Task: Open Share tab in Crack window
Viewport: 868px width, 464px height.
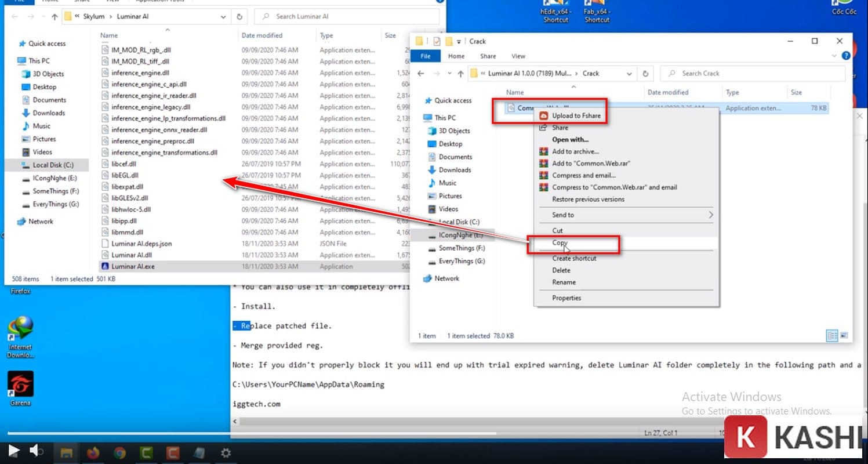Action: (488, 56)
